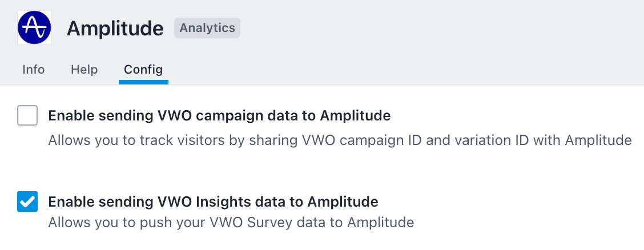644x250 pixels.
Task: Enable sending VWO campaign data checkbox
Action: tap(27, 115)
